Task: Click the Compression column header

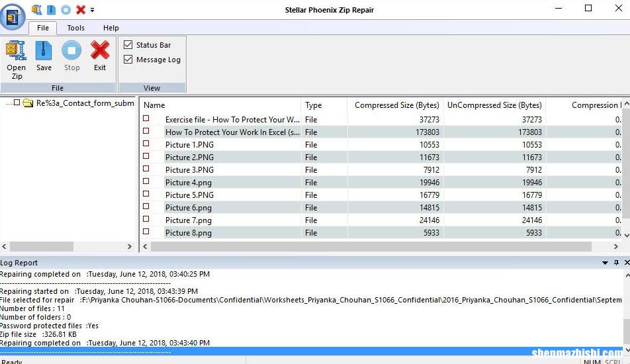Action: coord(584,105)
